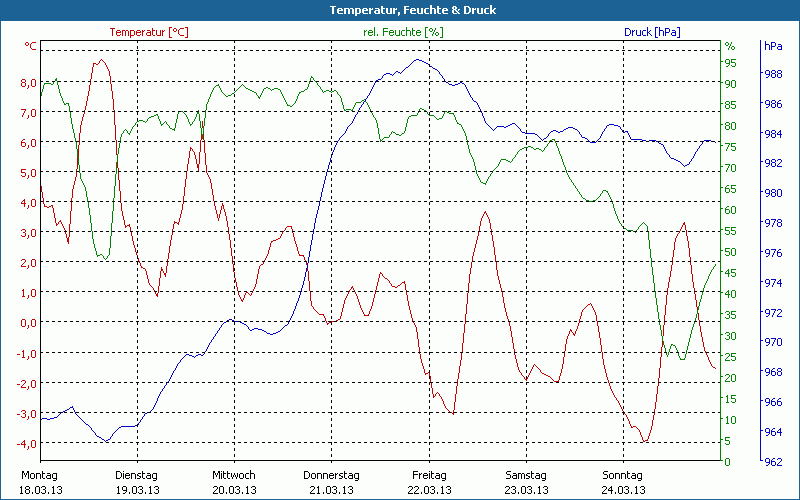Click the '25' humidity axis value
The image size is (800, 500).
731,357
